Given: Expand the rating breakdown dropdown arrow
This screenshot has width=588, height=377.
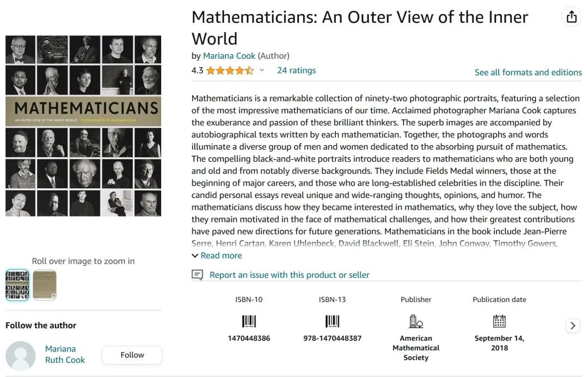Looking at the screenshot, I should (262, 70).
